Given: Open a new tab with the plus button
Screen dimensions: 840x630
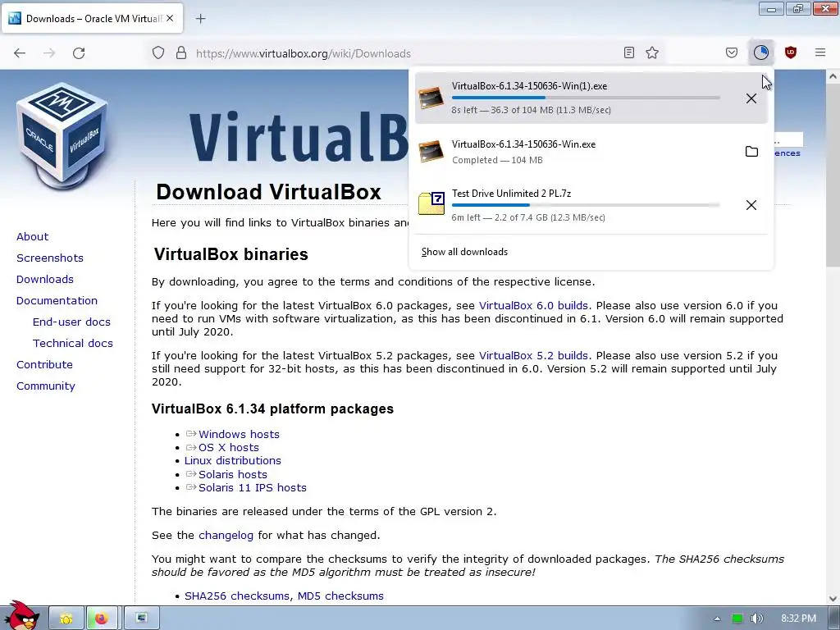Looking at the screenshot, I should pos(200,19).
